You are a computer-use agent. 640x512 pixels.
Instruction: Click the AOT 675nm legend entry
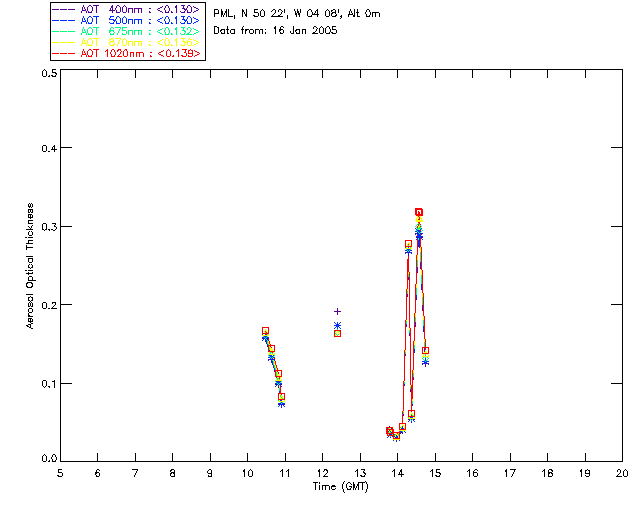127,31
